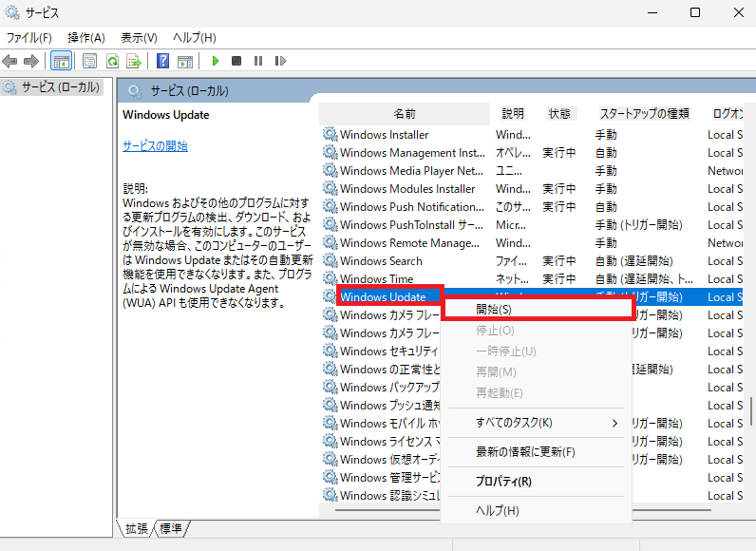
Task: Click the Restart Service toolbar icon
Action: coord(278,61)
